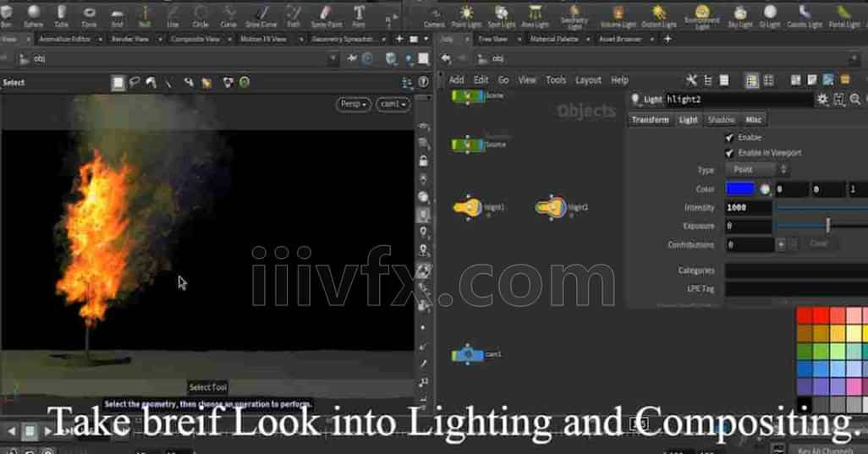The height and width of the screenshot is (454, 868).
Task: Toggle the Enable checkbox
Action: coord(729,137)
